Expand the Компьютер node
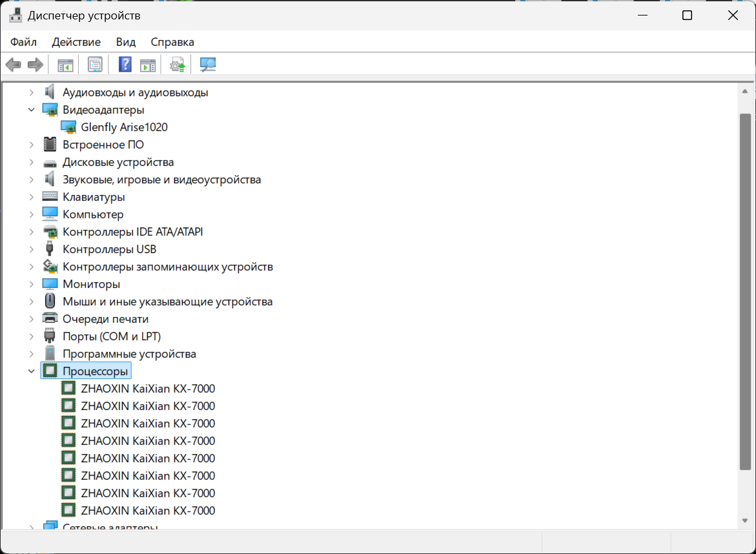 pyautogui.click(x=32, y=214)
